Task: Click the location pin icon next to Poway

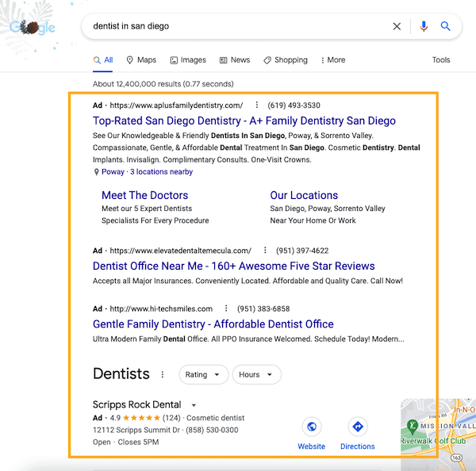Action: click(x=96, y=172)
